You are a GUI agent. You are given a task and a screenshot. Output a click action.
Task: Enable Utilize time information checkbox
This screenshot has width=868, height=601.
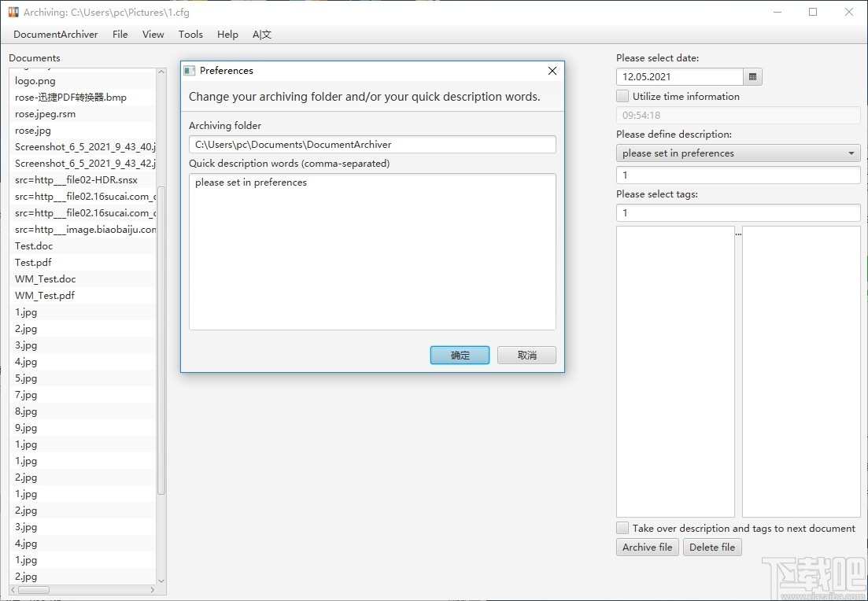click(622, 96)
